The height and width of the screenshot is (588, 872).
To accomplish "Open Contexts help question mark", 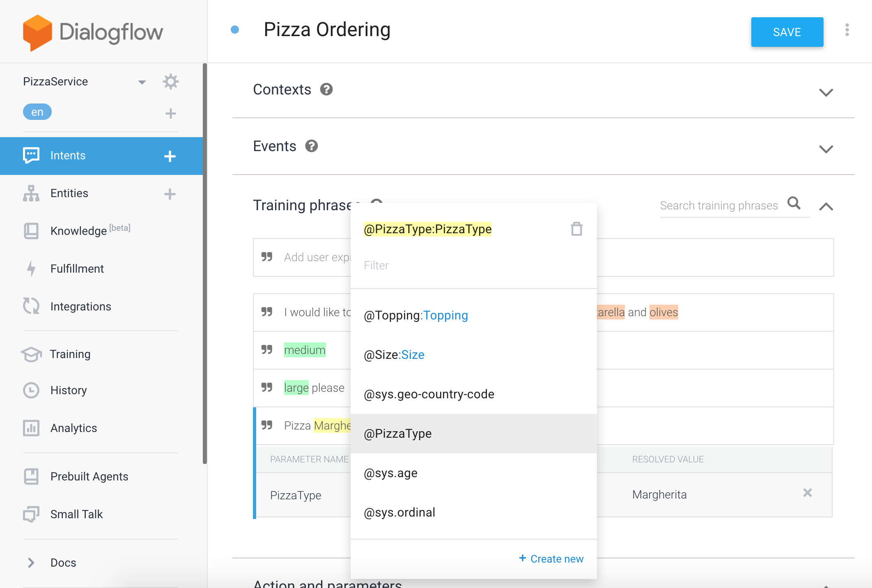I will point(326,89).
